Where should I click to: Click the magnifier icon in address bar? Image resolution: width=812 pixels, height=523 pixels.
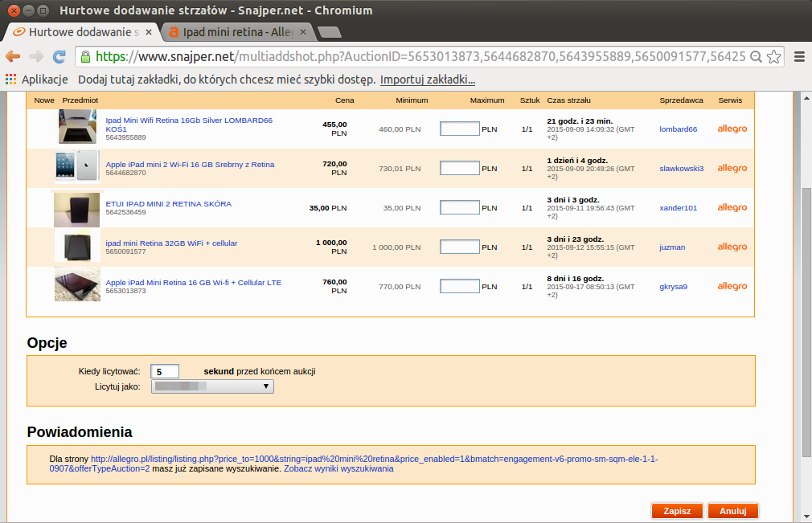pos(756,56)
